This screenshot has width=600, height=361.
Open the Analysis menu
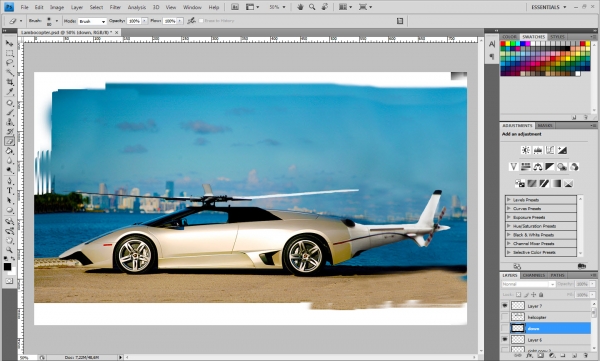coord(137,7)
